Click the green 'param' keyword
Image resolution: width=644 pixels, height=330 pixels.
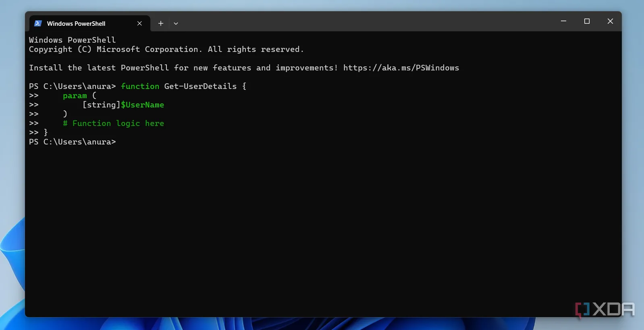[x=75, y=96]
